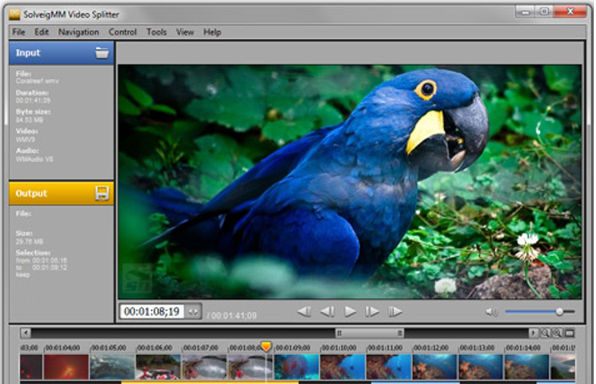Play the video
The width and height of the screenshot is (596, 384).
pyautogui.click(x=350, y=312)
